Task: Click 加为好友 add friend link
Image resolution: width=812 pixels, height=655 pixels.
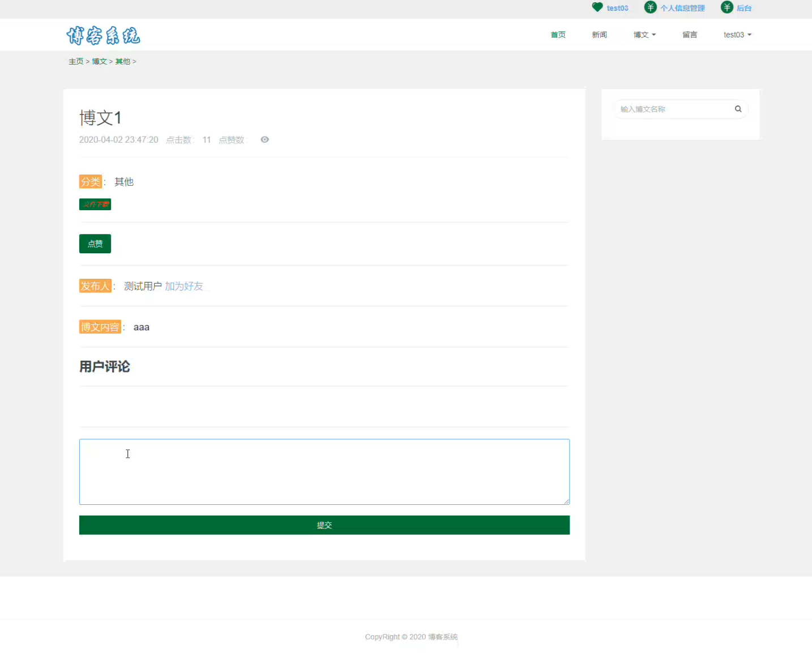Action: pyautogui.click(x=184, y=286)
